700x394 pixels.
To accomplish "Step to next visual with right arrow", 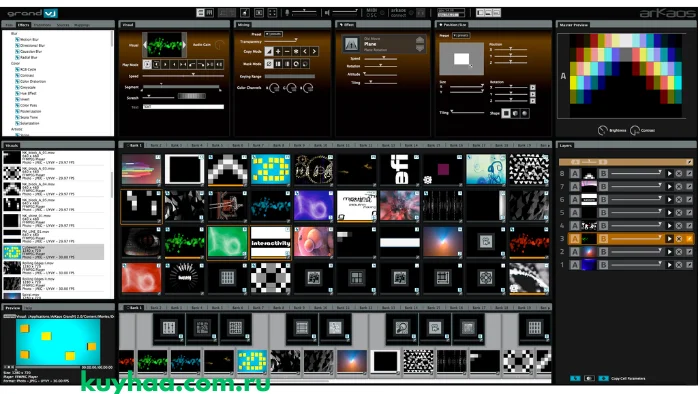I will 184,45.
